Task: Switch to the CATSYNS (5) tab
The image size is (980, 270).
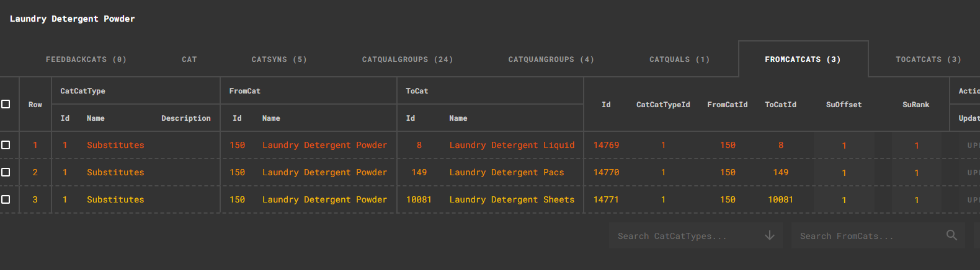Action: pyautogui.click(x=279, y=59)
